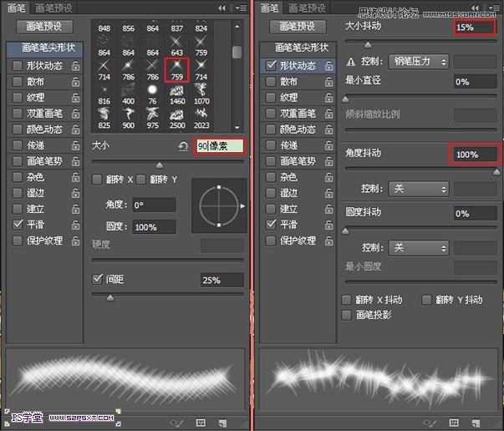Open 控制 dropdown under 圆度抖动
504x431 pixels.
419,248
